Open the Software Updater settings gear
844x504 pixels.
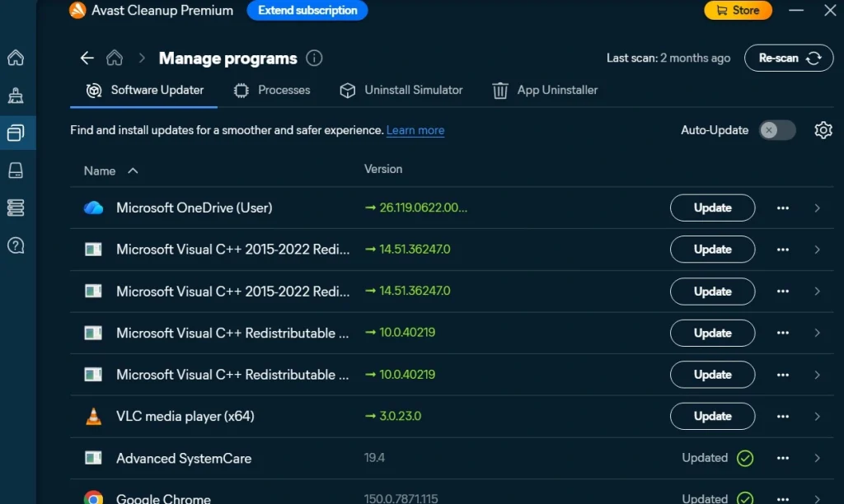823,130
